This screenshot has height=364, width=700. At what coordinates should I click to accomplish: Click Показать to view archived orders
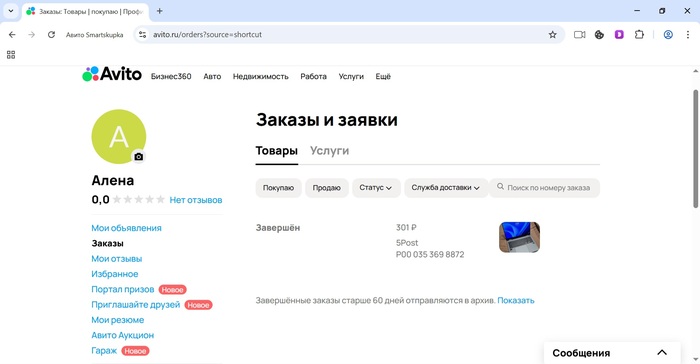516,301
